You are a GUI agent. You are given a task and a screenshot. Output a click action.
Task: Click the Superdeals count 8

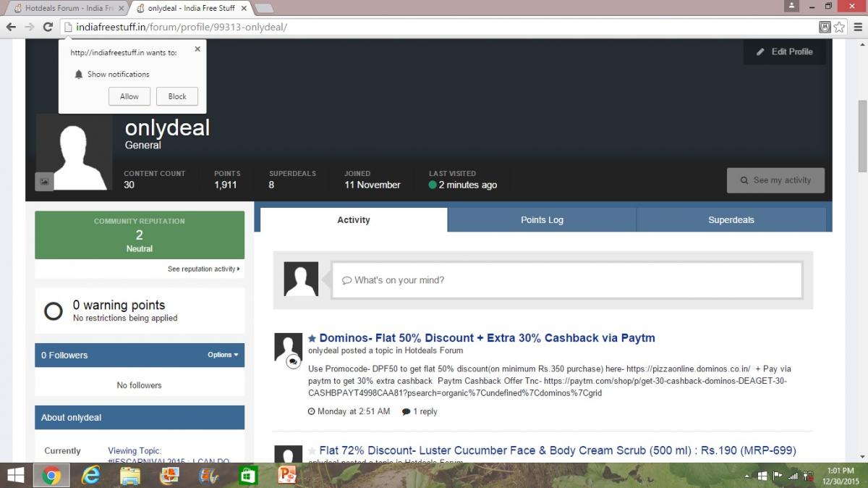point(271,185)
